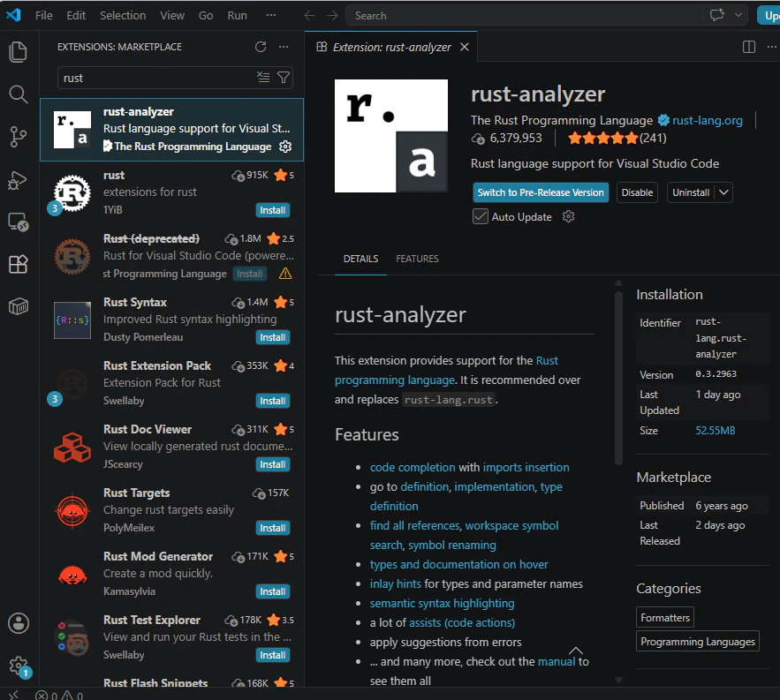Open extensions view more actions menu
Viewport: 780px width, 700px height.
click(284, 47)
